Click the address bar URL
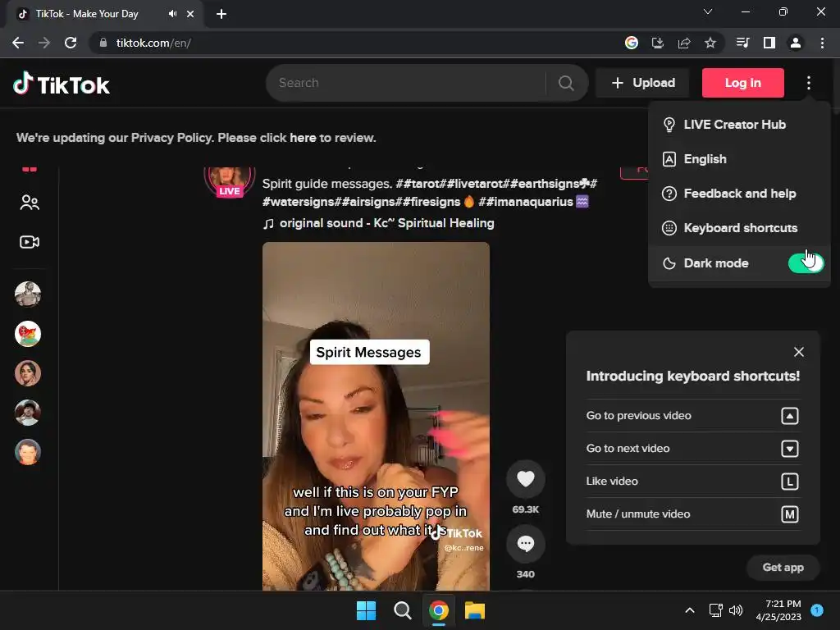The width and height of the screenshot is (840, 630). [x=153, y=43]
